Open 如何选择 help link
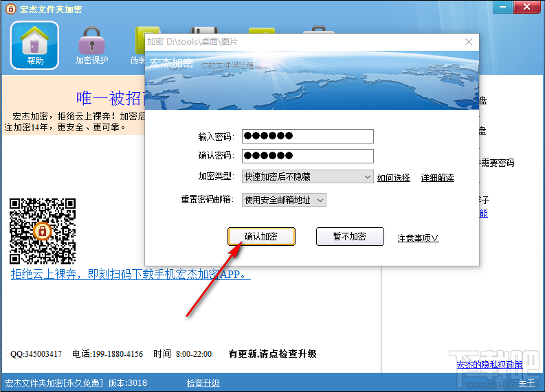 pos(393,178)
